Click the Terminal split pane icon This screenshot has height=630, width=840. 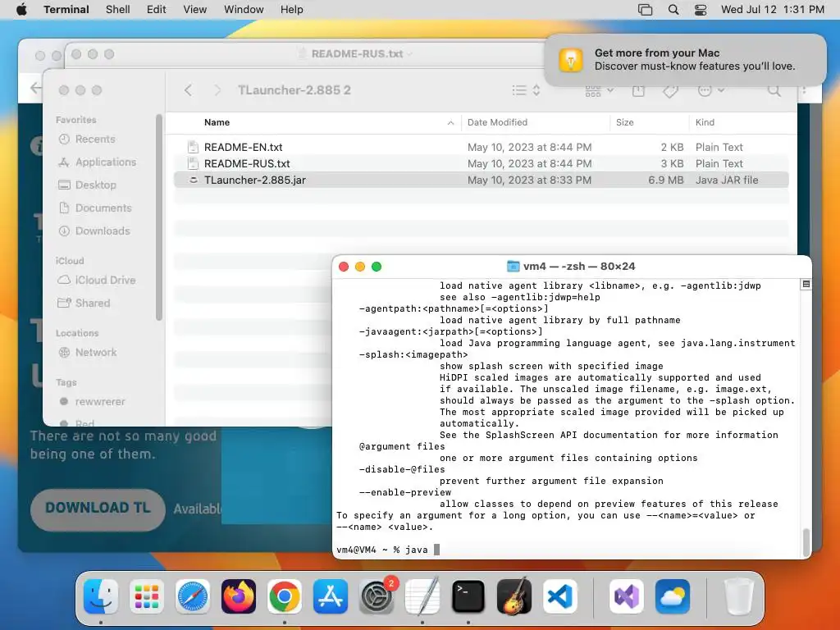tap(806, 285)
